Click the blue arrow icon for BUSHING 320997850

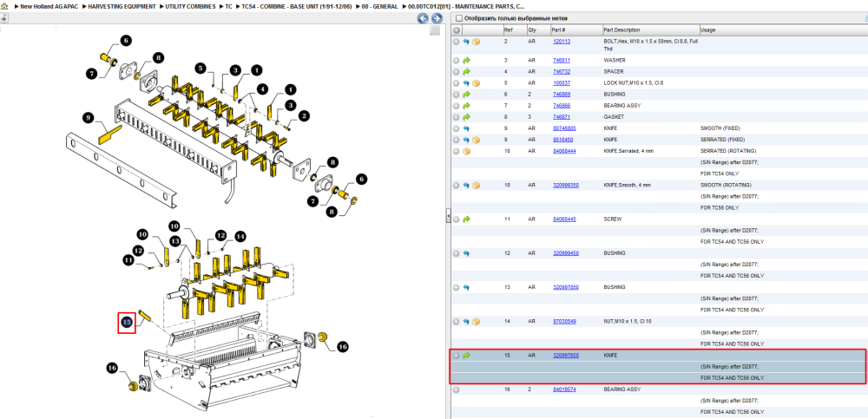pyautogui.click(x=466, y=287)
